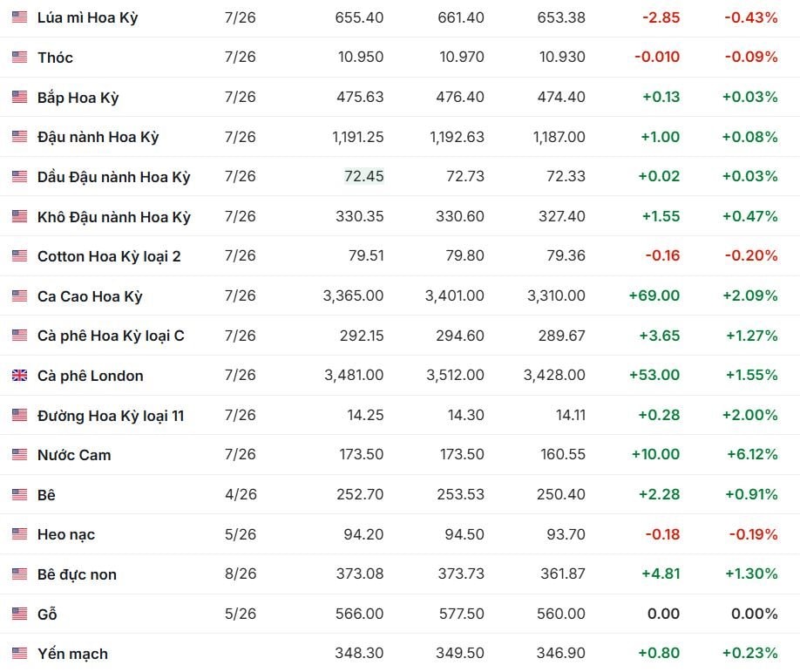The image size is (800, 672).
Task: Open the Khô Đậu nành Hoa Kỳ link
Action: click(x=113, y=217)
